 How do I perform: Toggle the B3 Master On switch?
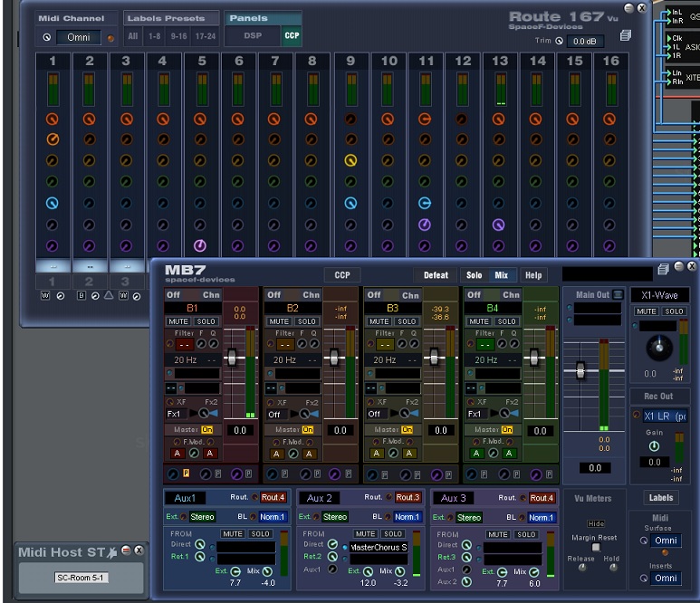tap(407, 429)
